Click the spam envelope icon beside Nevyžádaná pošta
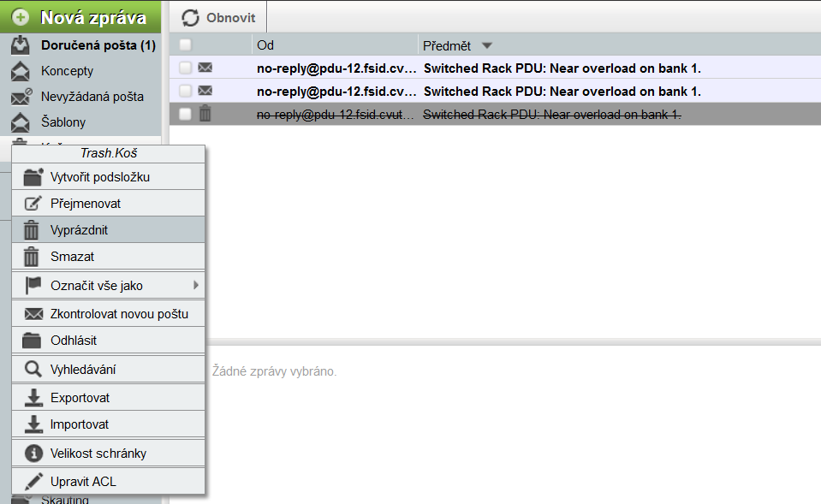Viewport: 821px width, 504px height. pyautogui.click(x=21, y=97)
